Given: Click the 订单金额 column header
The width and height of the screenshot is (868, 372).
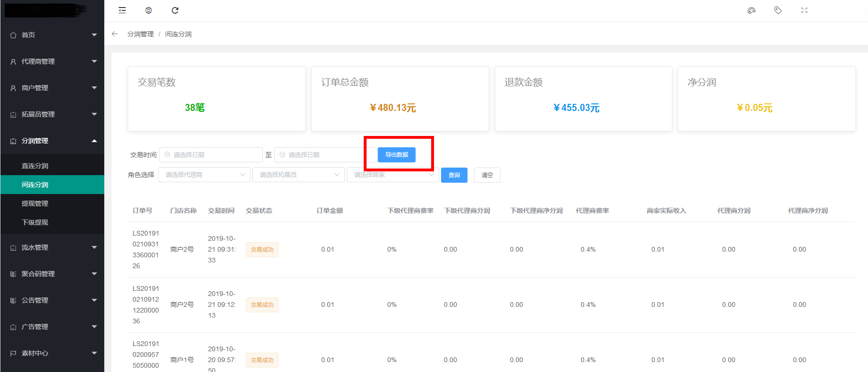Looking at the screenshot, I should pos(330,211).
